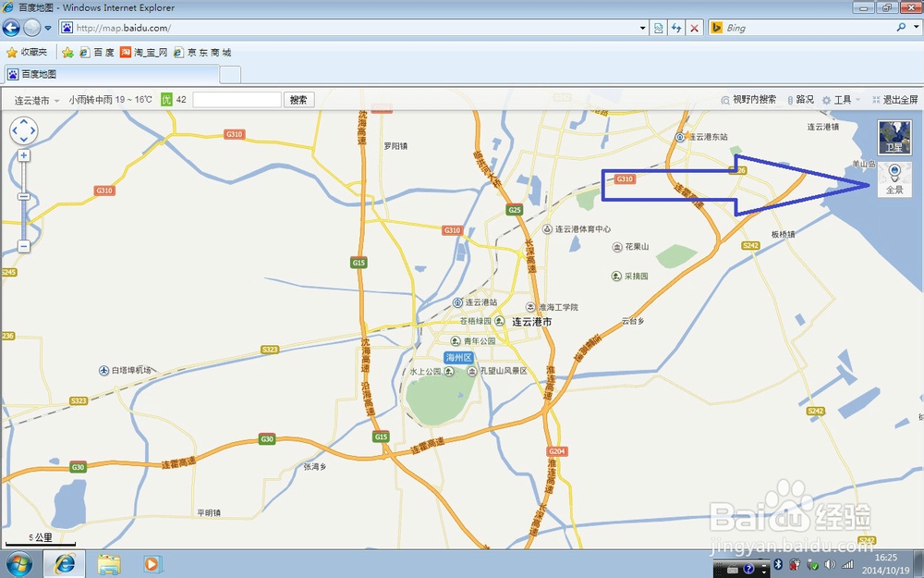This screenshot has height=578, width=924.
Task: Open the 淘_宝_网 favorites link
Action: (143, 53)
